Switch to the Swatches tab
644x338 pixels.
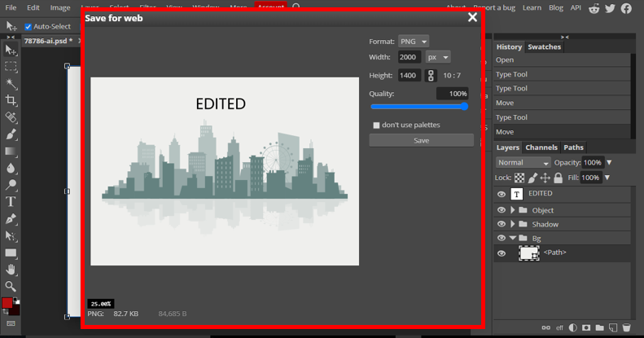(x=544, y=46)
